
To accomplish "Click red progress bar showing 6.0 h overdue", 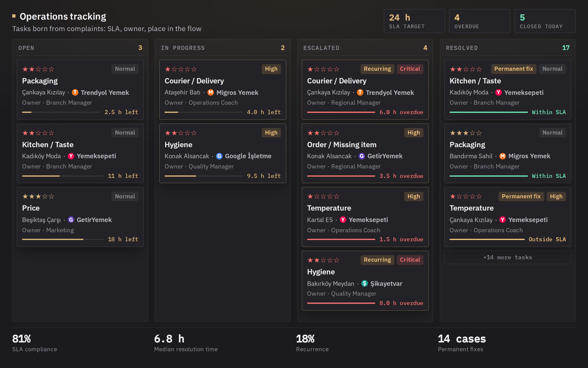I will 341,112.
